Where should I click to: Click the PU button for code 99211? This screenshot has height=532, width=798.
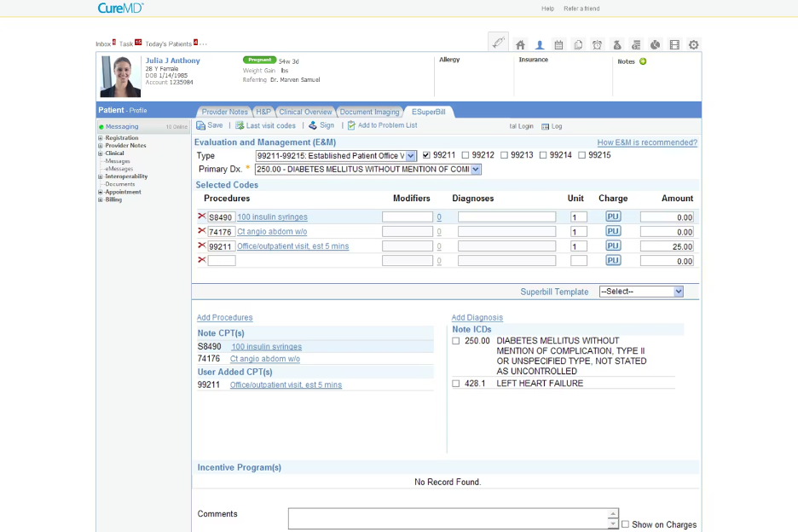pyautogui.click(x=612, y=246)
